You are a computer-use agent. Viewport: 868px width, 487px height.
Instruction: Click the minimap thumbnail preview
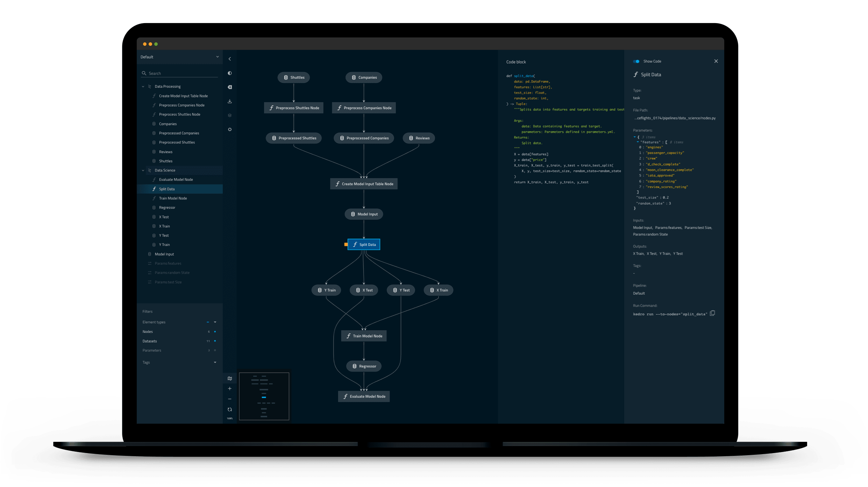tap(264, 396)
